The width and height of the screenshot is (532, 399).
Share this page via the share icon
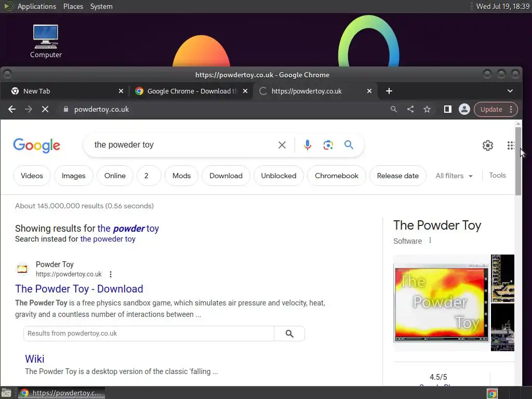pyautogui.click(x=410, y=109)
